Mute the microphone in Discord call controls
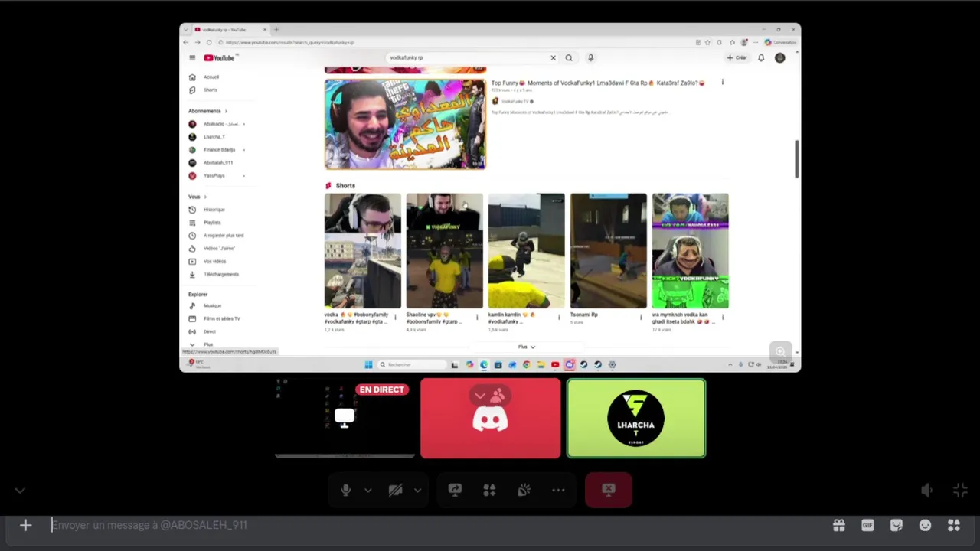Viewport: 980px width, 551px height. pyautogui.click(x=346, y=491)
